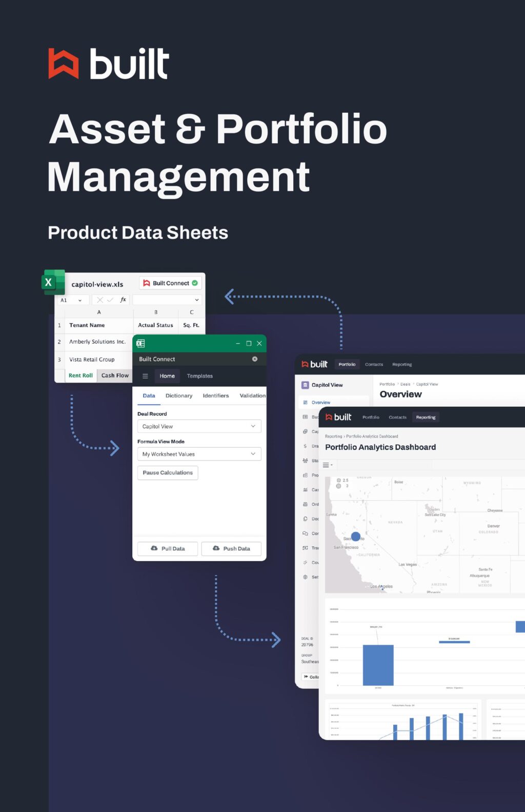Select the Sq. Ft. header cell

click(x=191, y=325)
